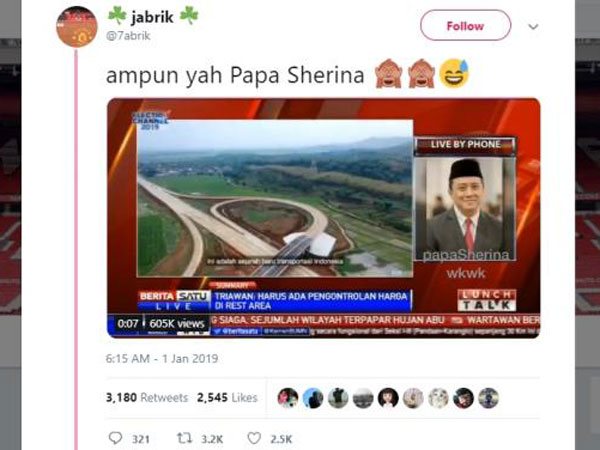The height and width of the screenshot is (450, 600).
Task: Click the eighth liker avatar
Action: 463,398
